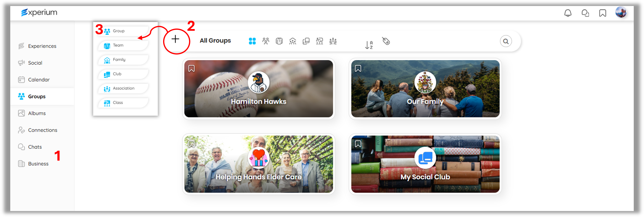This screenshot has height=217, width=644.
Task: Filter groups by Family house icon
Action: 293,41
